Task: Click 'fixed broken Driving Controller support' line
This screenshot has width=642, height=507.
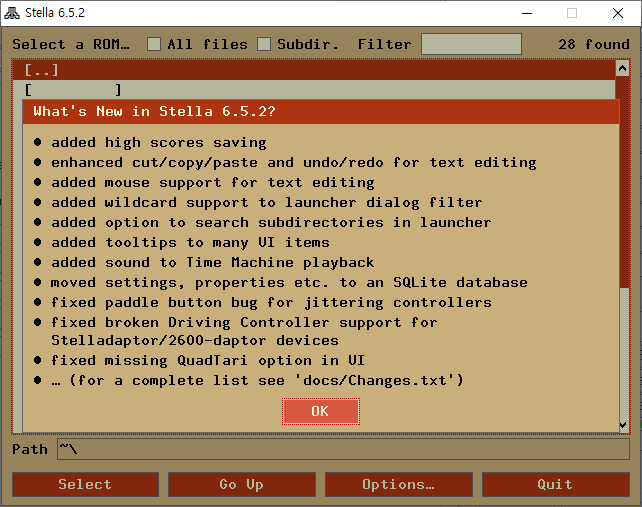Action: pyautogui.click(x=244, y=331)
